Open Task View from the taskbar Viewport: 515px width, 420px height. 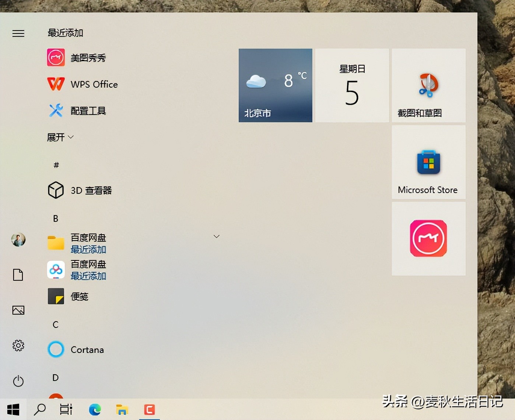pos(66,409)
